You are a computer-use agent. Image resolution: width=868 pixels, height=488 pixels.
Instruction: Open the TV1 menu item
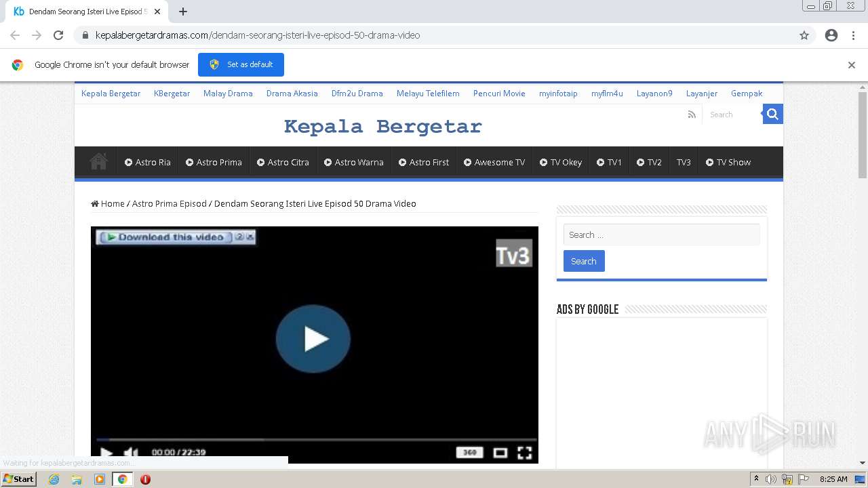click(x=609, y=162)
